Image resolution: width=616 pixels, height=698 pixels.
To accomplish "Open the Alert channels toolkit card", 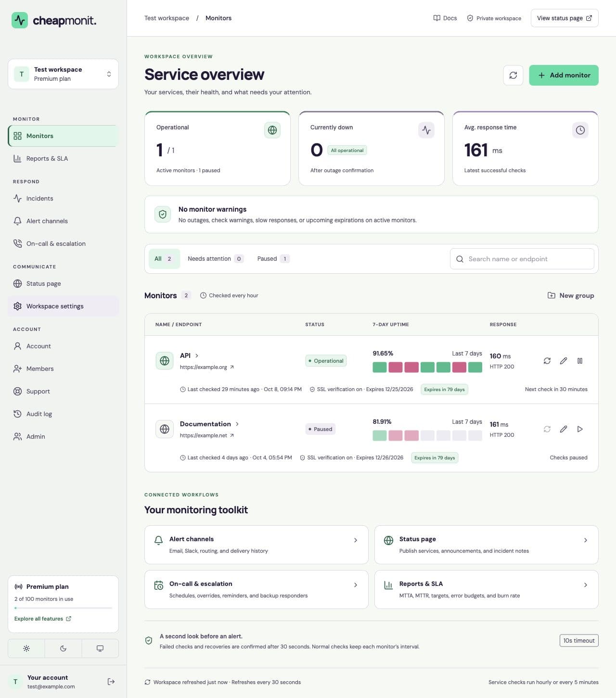I will point(257,545).
